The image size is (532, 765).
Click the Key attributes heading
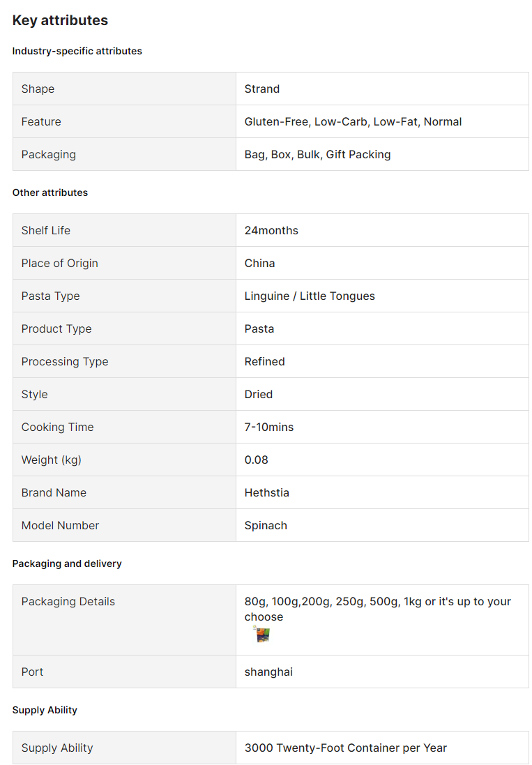[60, 20]
